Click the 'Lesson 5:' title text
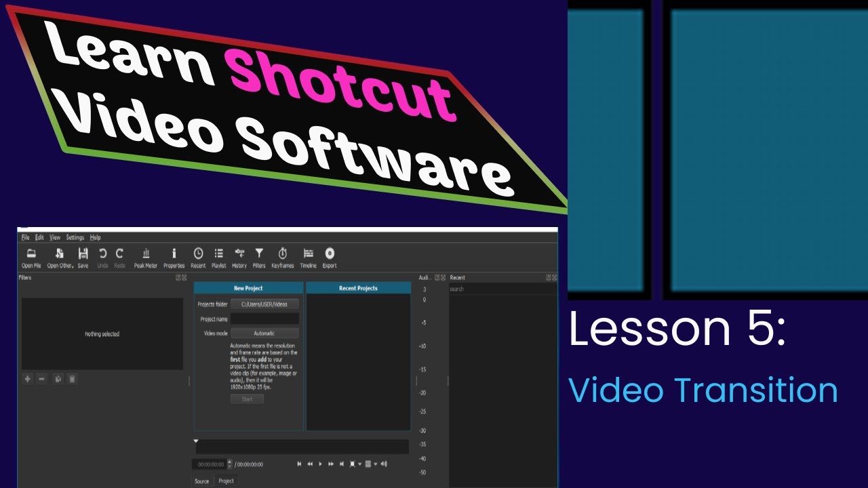The height and width of the screenshot is (488, 868). pyautogui.click(x=677, y=329)
